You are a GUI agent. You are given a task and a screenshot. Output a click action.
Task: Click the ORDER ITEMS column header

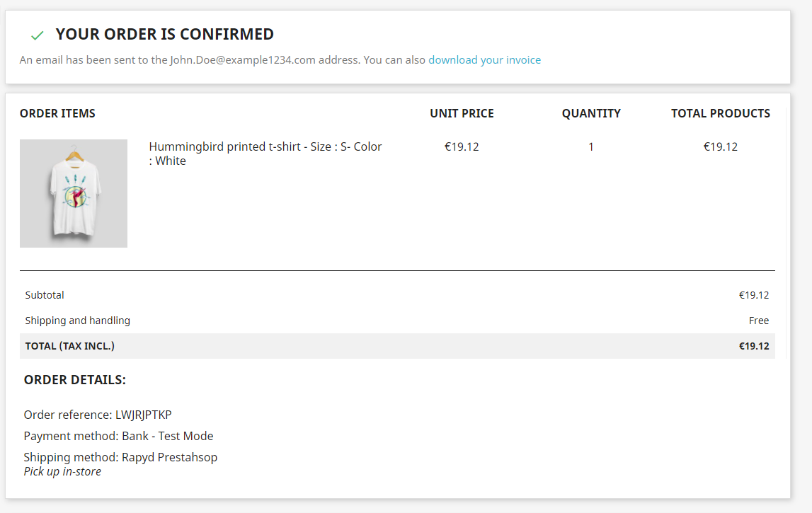point(57,113)
